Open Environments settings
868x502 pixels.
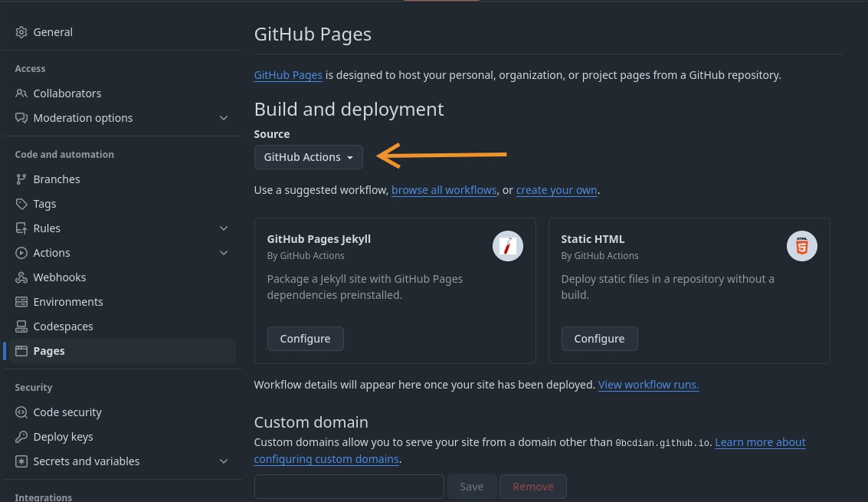click(123, 302)
